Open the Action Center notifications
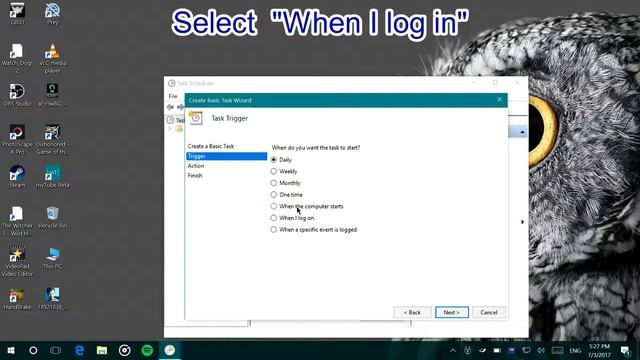The height and width of the screenshot is (360, 640). click(x=625, y=351)
